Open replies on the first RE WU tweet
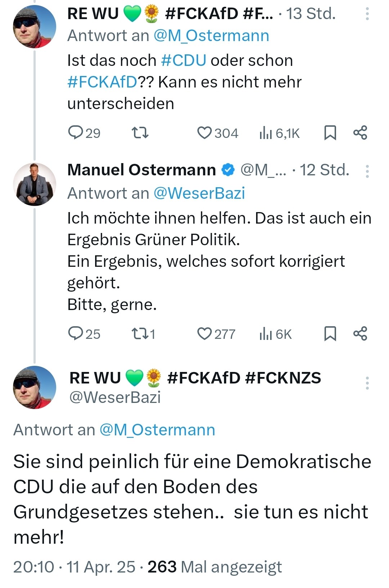The image size is (389, 588). [x=76, y=133]
